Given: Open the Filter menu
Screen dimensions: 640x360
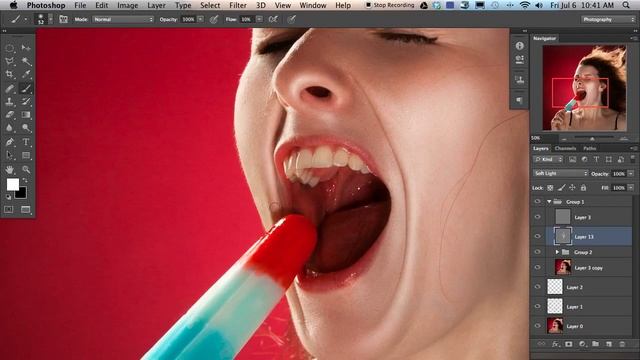Looking at the screenshot, I should 238,5.
